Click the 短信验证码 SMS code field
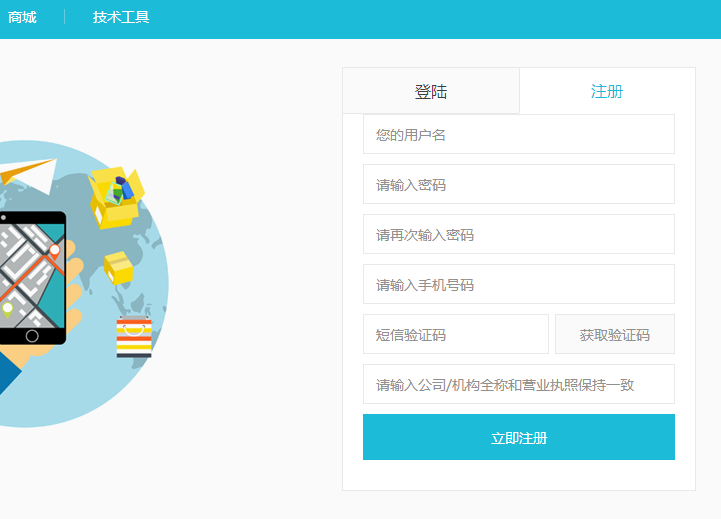The image size is (721, 519). click(456, 334)
